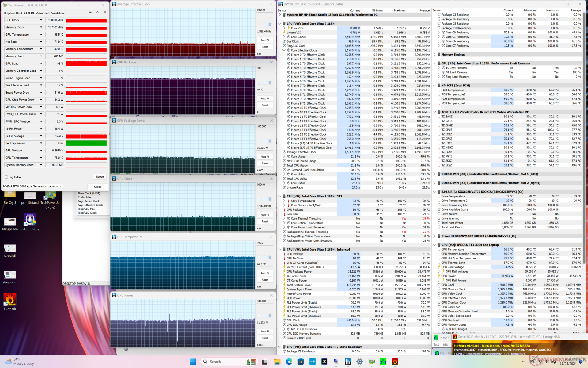
Task: Switch to the Validation tab
Action: click(58, 13)
